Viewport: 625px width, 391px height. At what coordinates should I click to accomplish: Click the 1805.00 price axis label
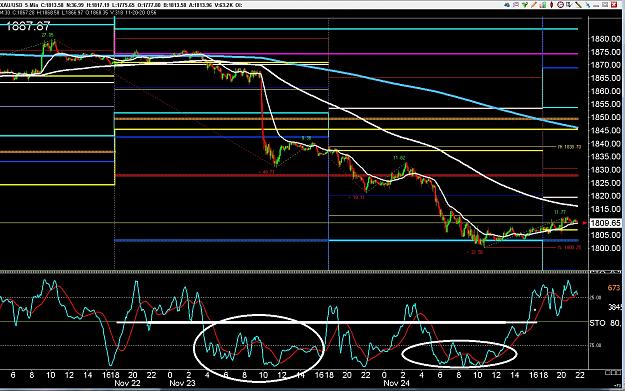[605, 235]
